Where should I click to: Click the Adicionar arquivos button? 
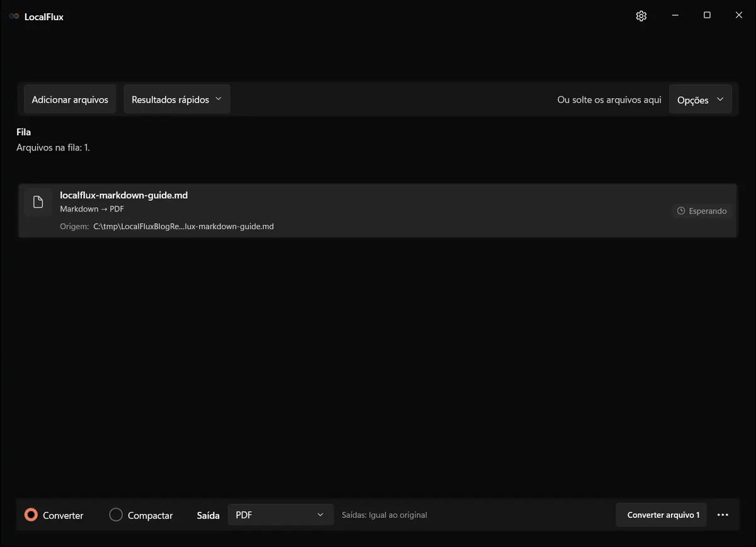click(70, 99)
